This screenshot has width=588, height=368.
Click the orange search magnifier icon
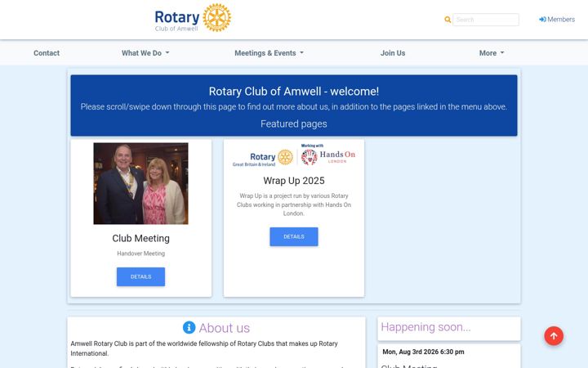tap(448, 20)
